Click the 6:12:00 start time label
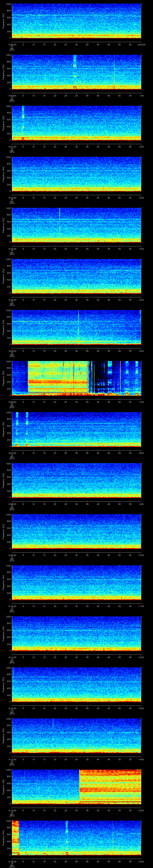This screenshot has height=868, width=153. tap(12, 708)
